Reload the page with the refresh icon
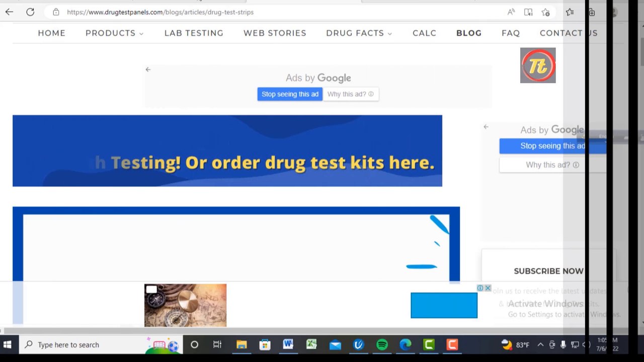 [30, 12]
